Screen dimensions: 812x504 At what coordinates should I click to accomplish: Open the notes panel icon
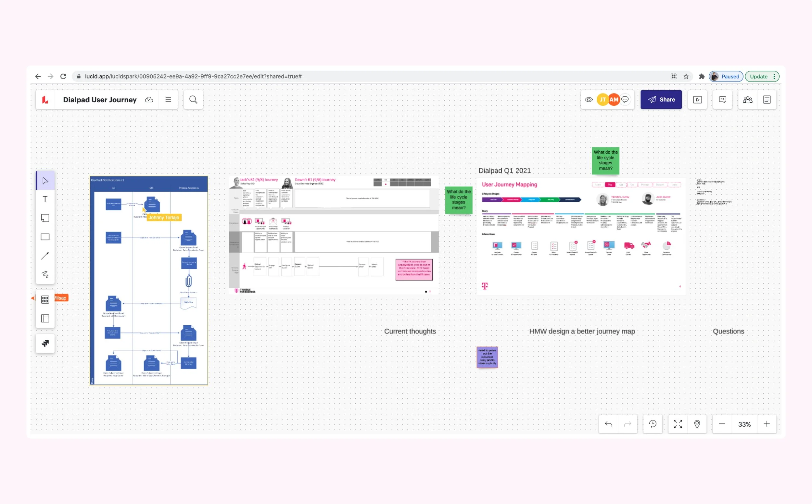coord(767,100)
